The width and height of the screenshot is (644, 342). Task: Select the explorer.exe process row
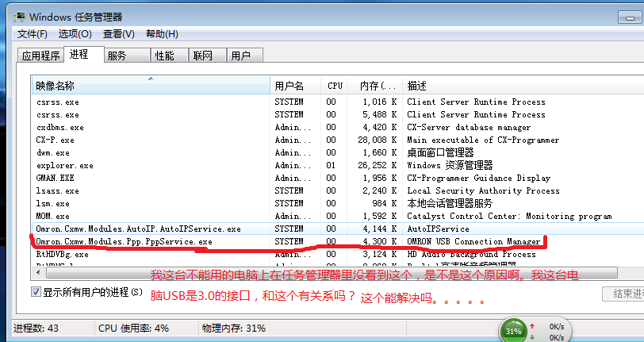tap(64, 166)
